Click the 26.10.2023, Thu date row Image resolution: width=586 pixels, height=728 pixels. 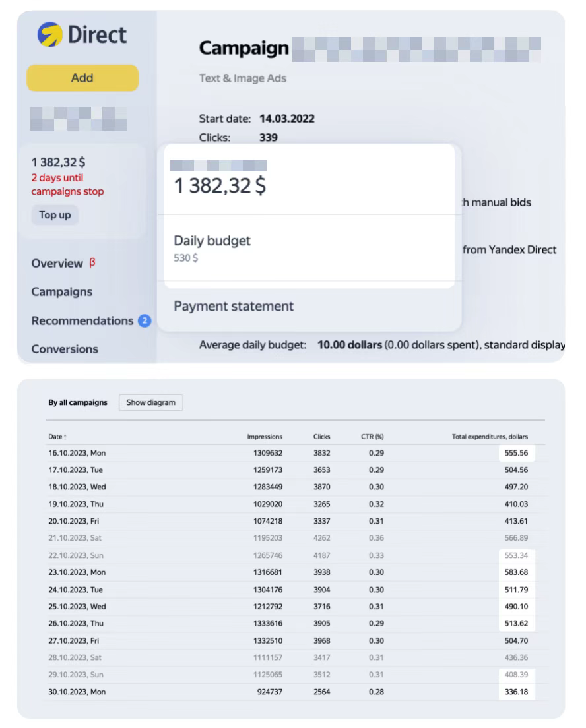click(x=295, y=624)
